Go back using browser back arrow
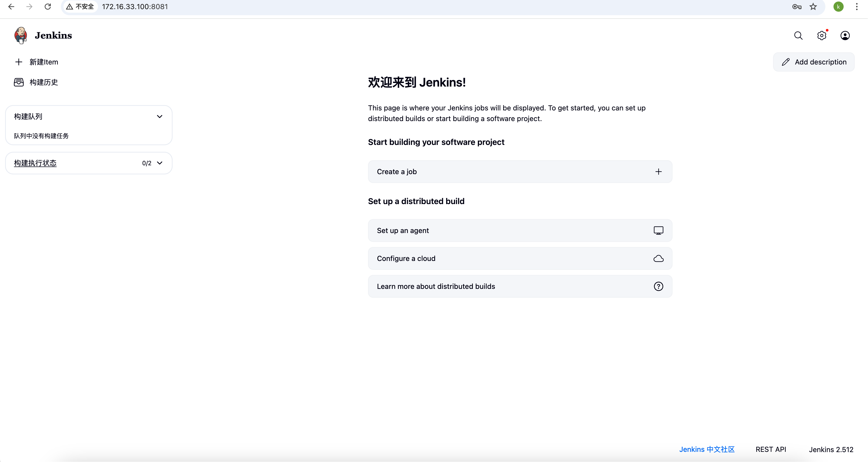 pyautogui.click(x=11, y=7)
